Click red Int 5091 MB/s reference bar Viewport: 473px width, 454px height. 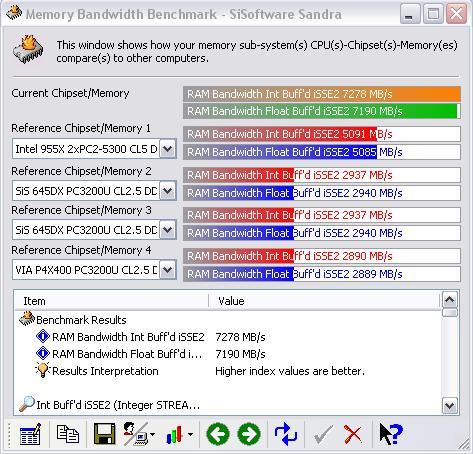click(x=322, y=134)
